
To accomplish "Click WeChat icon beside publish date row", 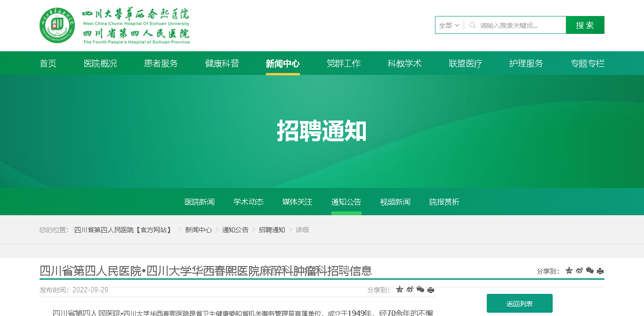I will click(x=420, y=290).
